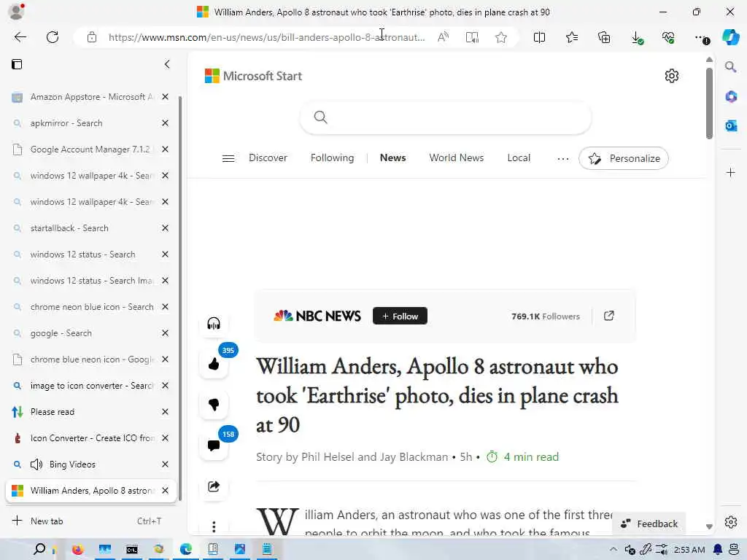This screenshot has height=560, width=747.
Task: Open taskbar search magnifier
Action: 39,549
